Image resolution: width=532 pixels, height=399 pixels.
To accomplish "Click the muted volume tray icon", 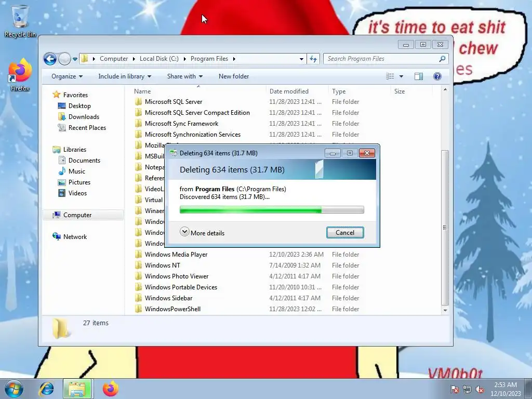I will [480, 390].
